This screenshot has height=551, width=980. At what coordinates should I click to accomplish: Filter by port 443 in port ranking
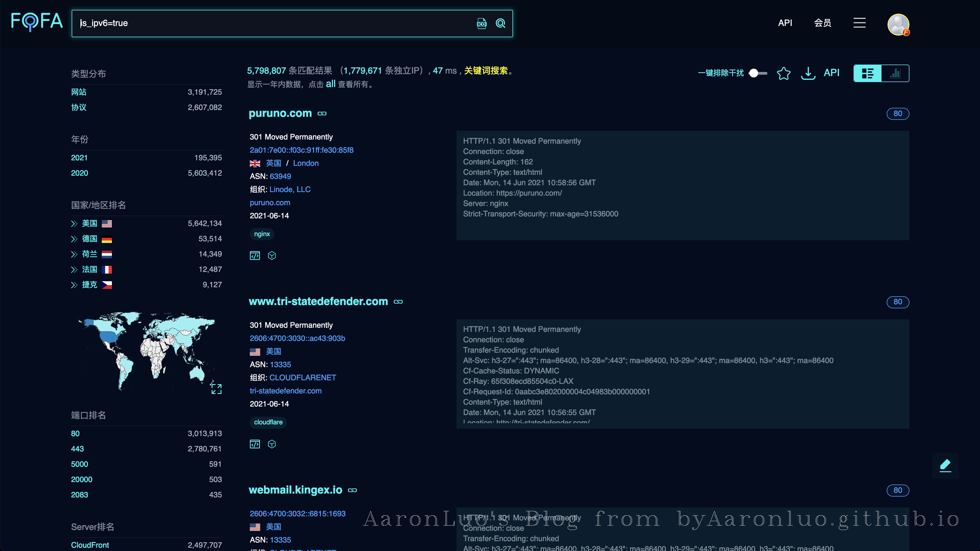(x=77, y=449)
